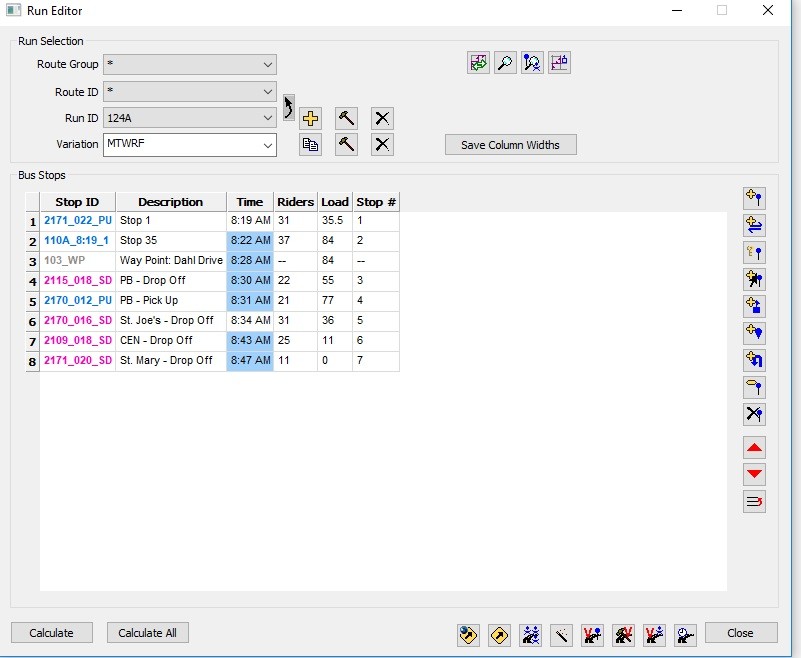Click the curved arrow beside Run ID
Image resolution: width=801 pixels, height=658 pixels.
(289, 107)
